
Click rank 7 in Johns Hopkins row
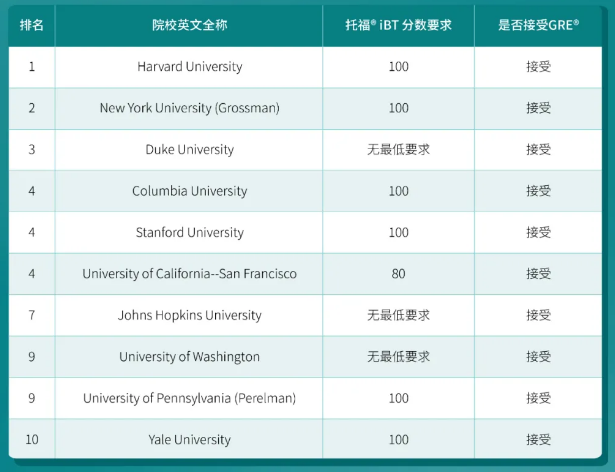pyautogui.click(x=32, y=315)
